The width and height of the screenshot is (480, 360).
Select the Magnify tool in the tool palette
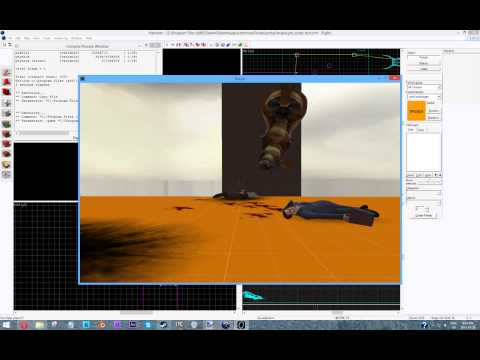[7, 82]
